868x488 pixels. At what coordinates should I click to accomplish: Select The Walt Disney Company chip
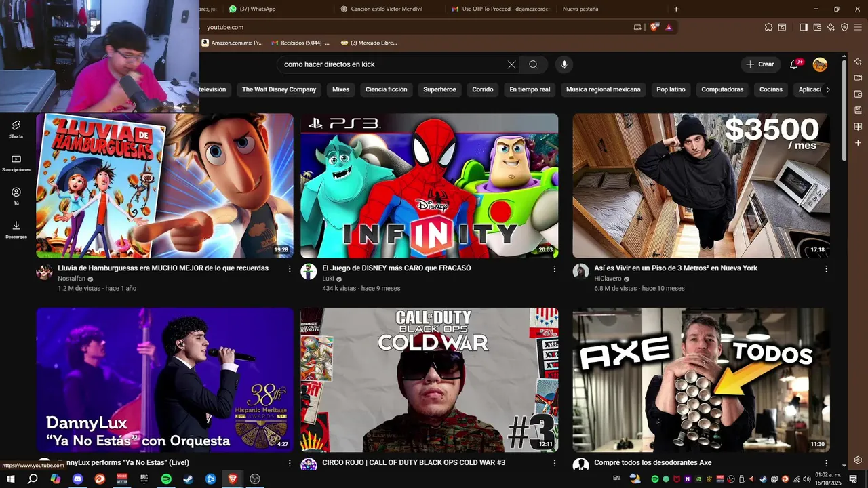pyautogui.click(x=279, y=89)
